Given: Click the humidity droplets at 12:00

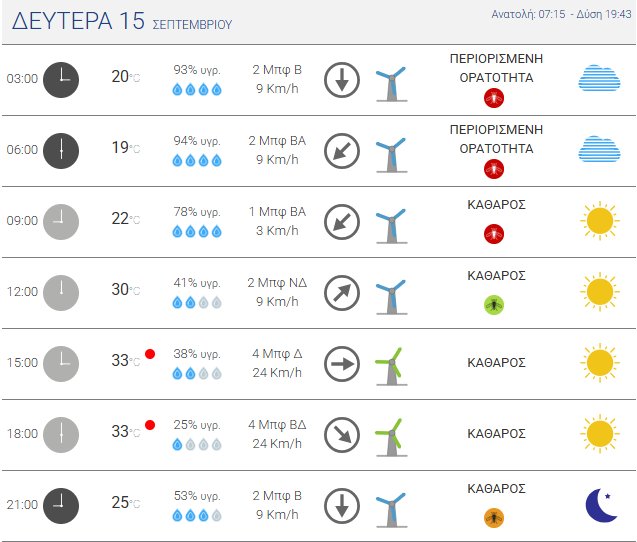Looking at the screenshot, I should (x=197, y=302).
